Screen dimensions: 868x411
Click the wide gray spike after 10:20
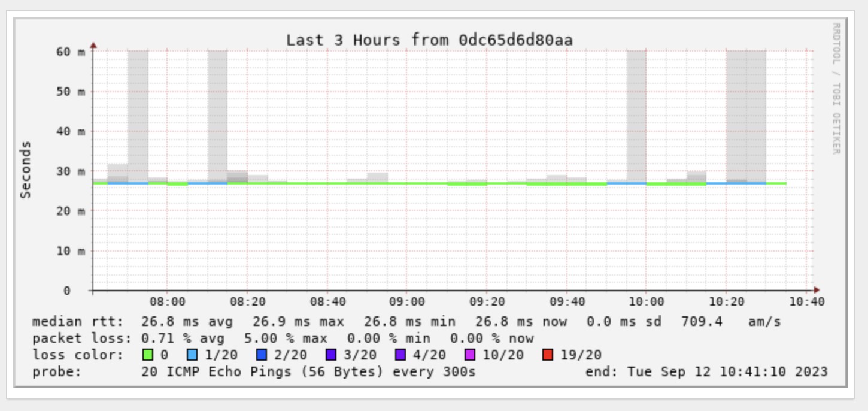(x=746, y=114)
